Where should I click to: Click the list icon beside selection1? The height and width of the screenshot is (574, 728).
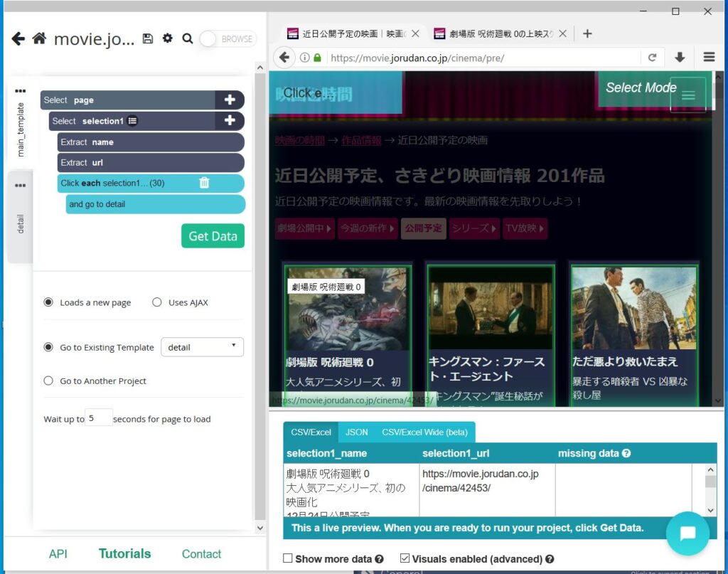pos(132,121)
